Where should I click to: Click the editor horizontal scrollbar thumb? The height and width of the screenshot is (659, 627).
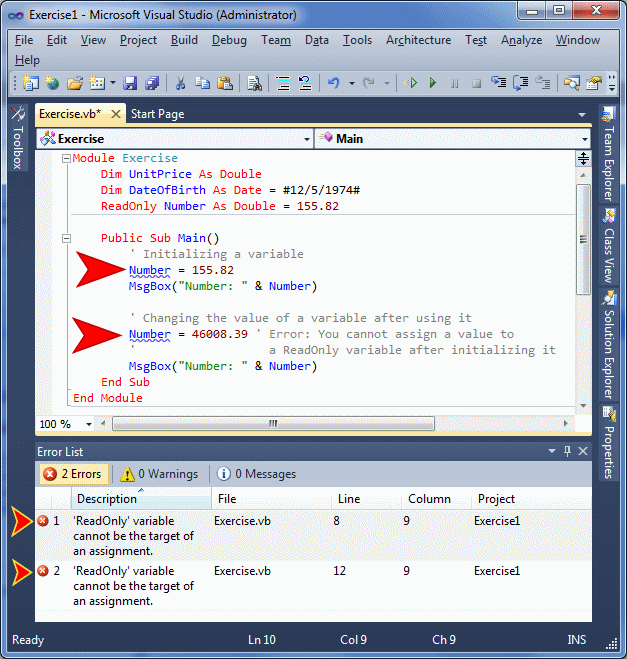click(x=273, y=424)
